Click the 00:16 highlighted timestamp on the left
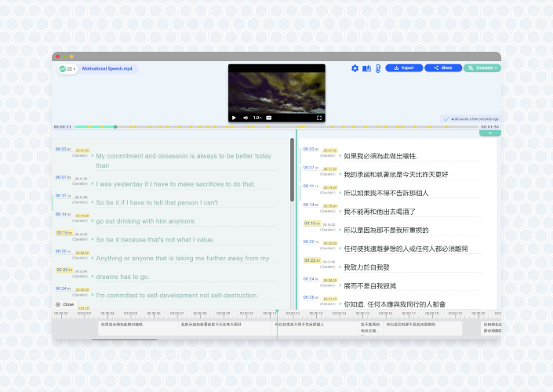 click(64, 233)
